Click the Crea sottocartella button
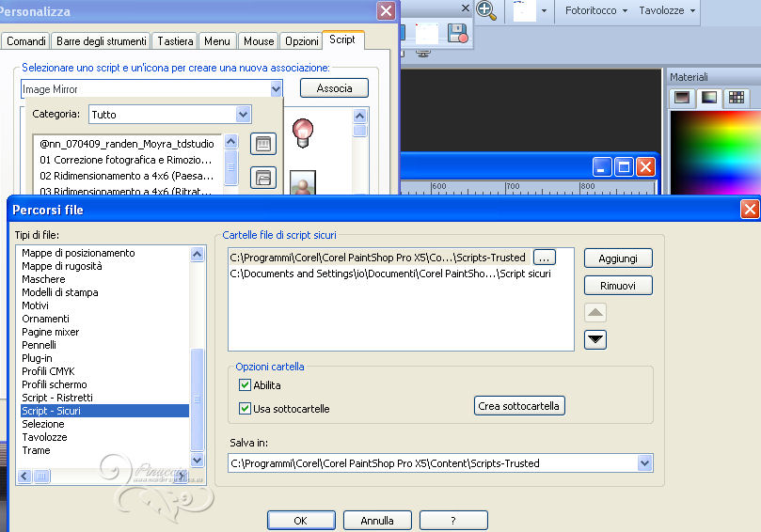 (519, 406)
